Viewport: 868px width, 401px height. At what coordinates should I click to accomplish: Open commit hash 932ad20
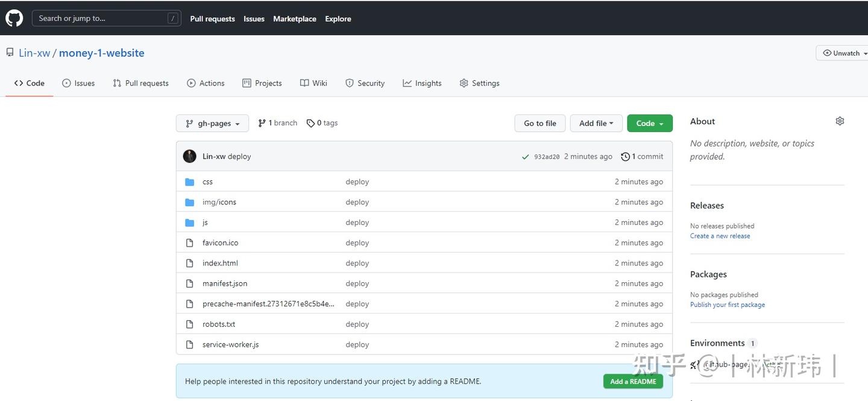[547, 157]
